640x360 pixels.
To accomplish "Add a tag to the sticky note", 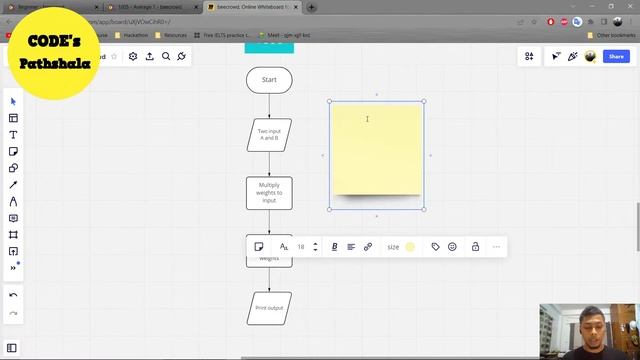I will coord(436,247).
